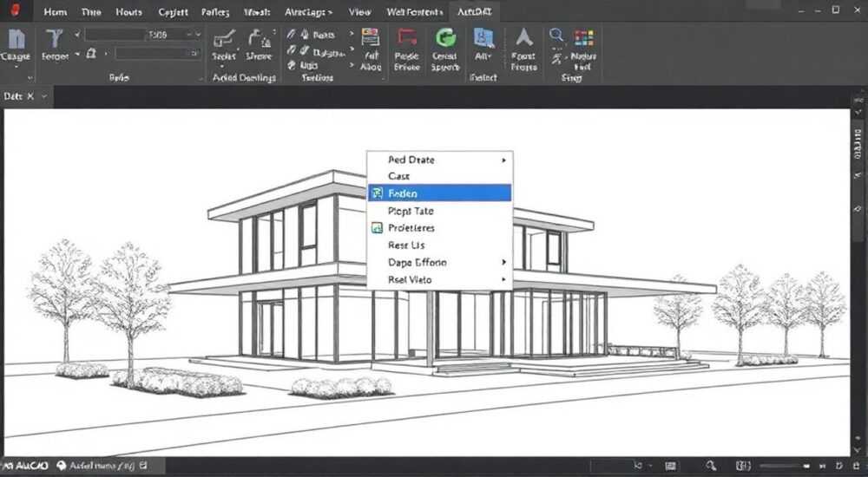Image resolution: width=868 pixels, height=477 pixels.
Task: Close the Dete document tab
Action: click(x=30, y=96)
